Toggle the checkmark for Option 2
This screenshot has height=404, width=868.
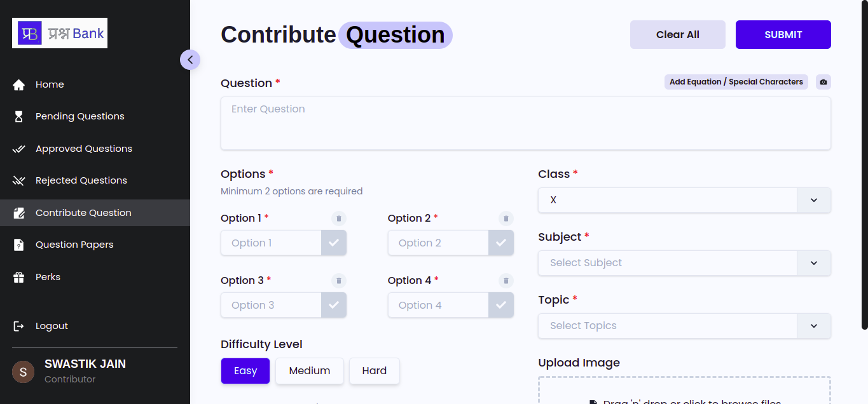pyautogui.click(x=501, y=243)
